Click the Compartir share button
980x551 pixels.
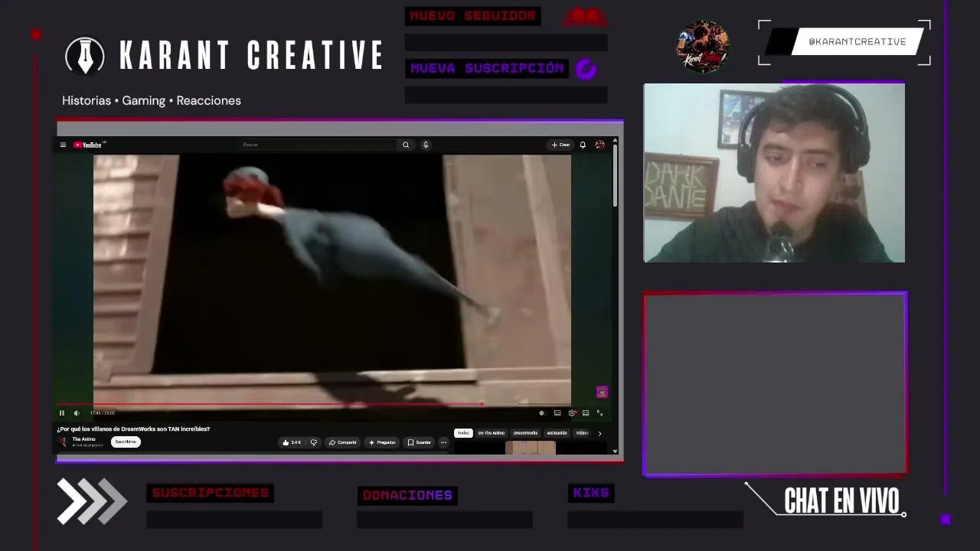[342, 442]
